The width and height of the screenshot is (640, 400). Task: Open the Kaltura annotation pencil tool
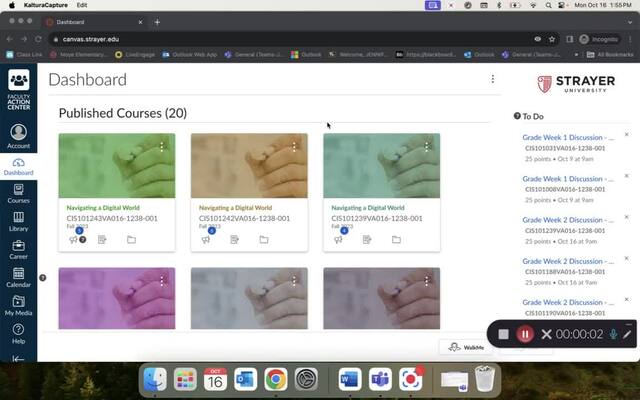pos(627,334)
